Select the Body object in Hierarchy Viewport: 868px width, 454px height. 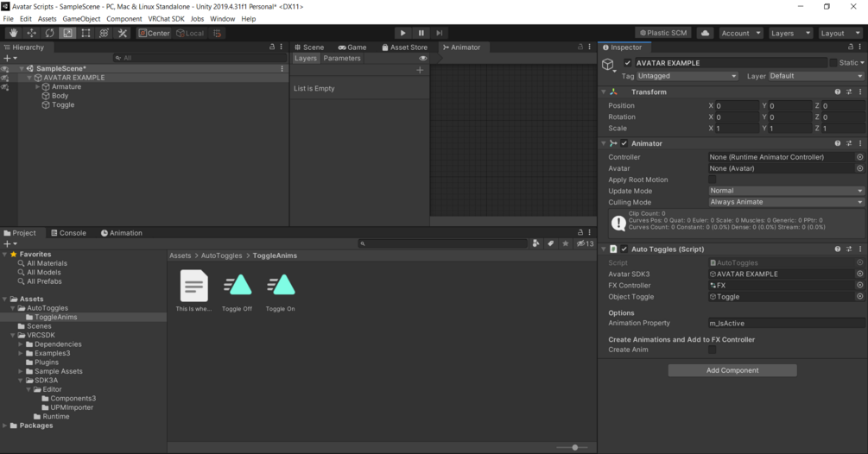[x=60, y=96]
